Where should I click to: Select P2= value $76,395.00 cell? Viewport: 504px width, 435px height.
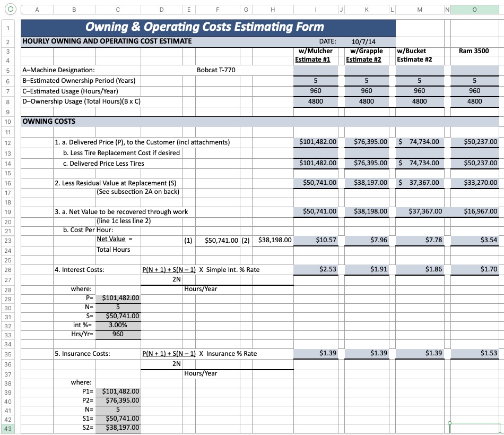pyautogui.click(x=118, y=400)
